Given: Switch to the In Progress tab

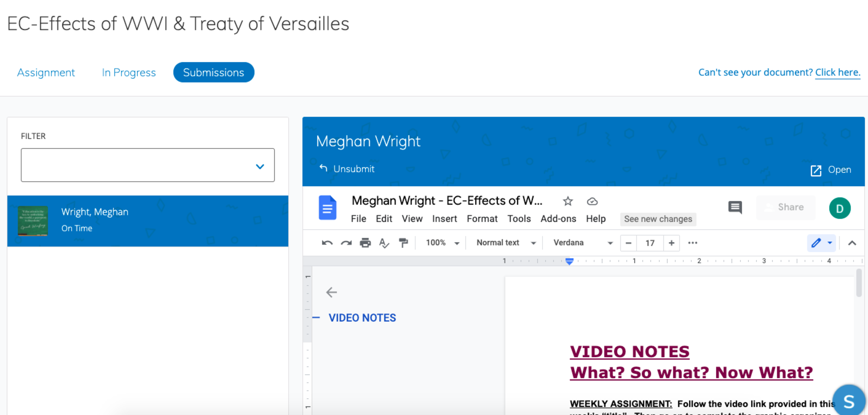Looking at the screenshot, I should click(x=129, y=72).
